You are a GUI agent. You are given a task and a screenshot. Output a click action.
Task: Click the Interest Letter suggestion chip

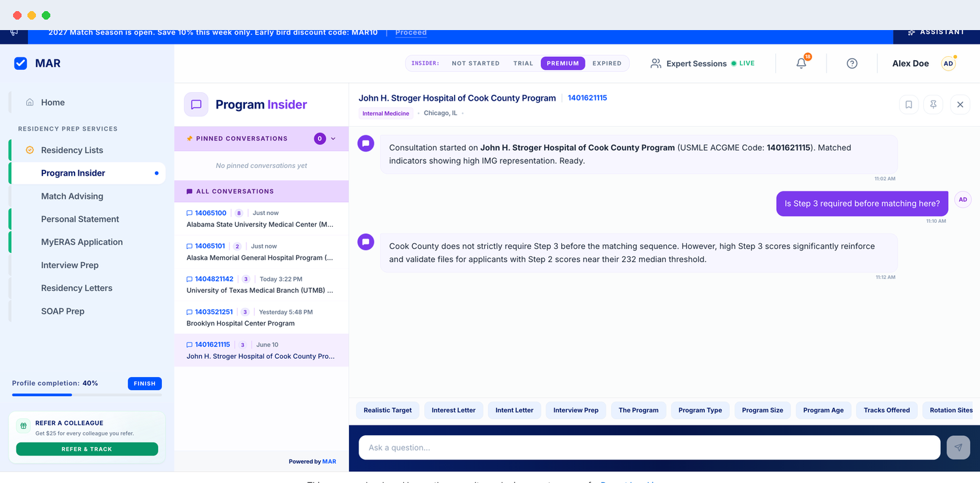pyautogui.click(x=453, y=410)
